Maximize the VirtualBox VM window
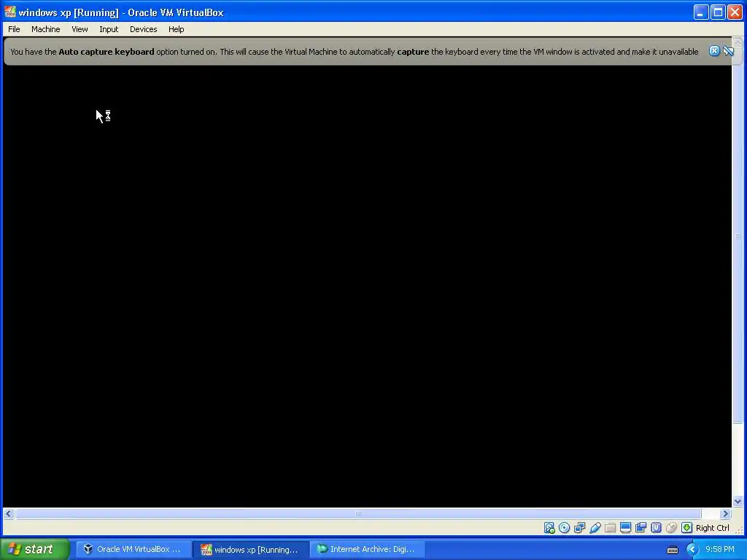Screen dimensions: 747x560 [718, 12]
